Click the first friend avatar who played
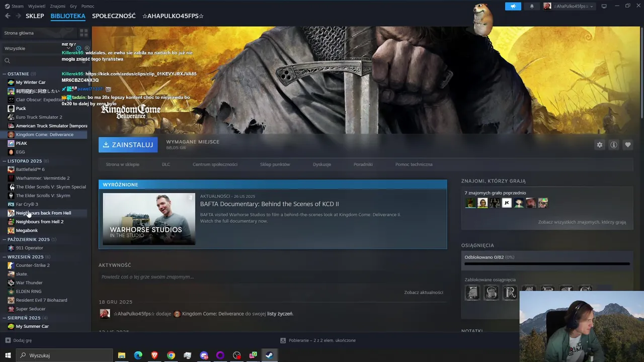Image resolution: width=644 pixels, height=362 pixels. pos(470,203)
